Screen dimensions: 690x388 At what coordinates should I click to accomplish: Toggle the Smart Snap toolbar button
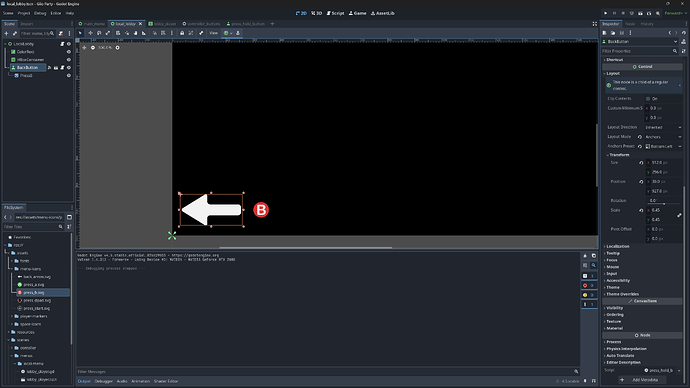click(x=154, y=33)
